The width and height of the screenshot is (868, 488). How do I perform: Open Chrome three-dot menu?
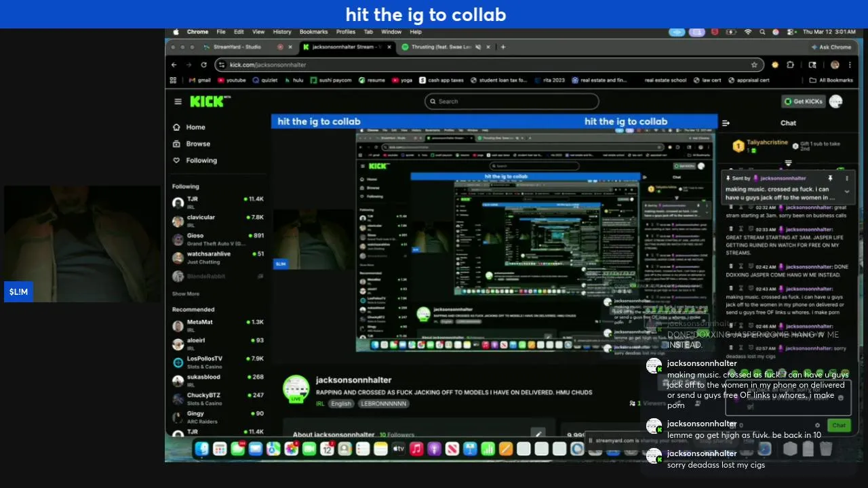[851, 65]
